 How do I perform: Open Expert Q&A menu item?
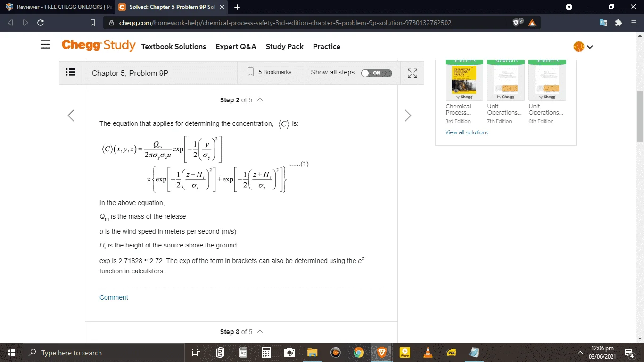tap(236, 46)
